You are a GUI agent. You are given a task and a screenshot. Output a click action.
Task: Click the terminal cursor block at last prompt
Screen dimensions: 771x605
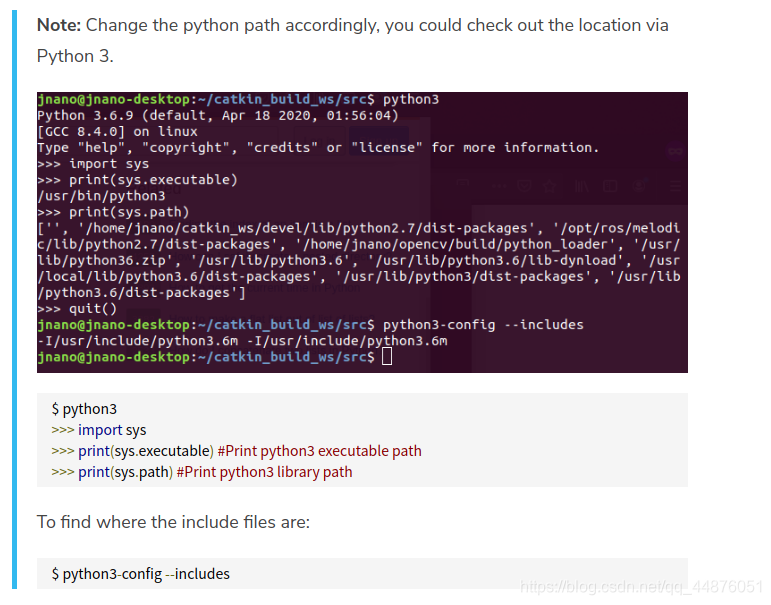tap(387, 357)
